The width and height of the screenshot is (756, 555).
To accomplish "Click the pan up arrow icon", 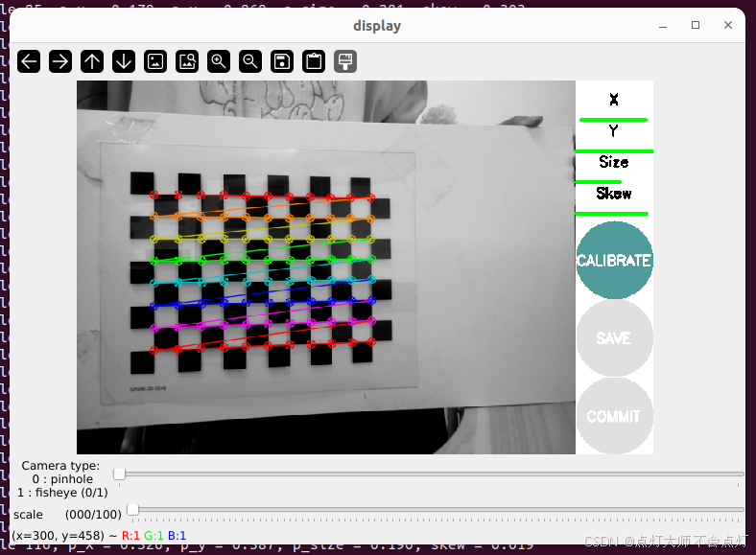I will (x=92, y=61).
